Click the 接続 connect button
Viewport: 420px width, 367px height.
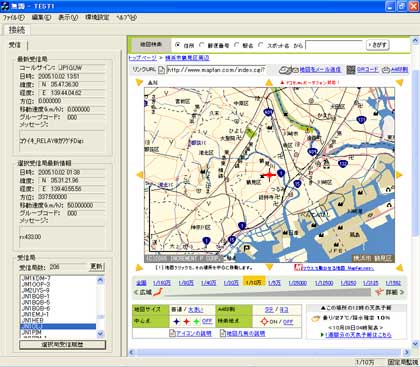click(17, 30)
